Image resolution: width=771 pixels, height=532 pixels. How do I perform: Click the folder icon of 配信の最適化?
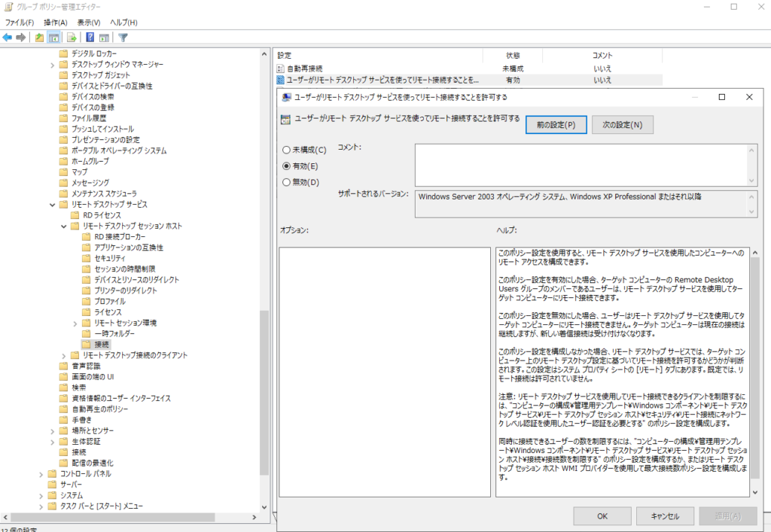63,463
